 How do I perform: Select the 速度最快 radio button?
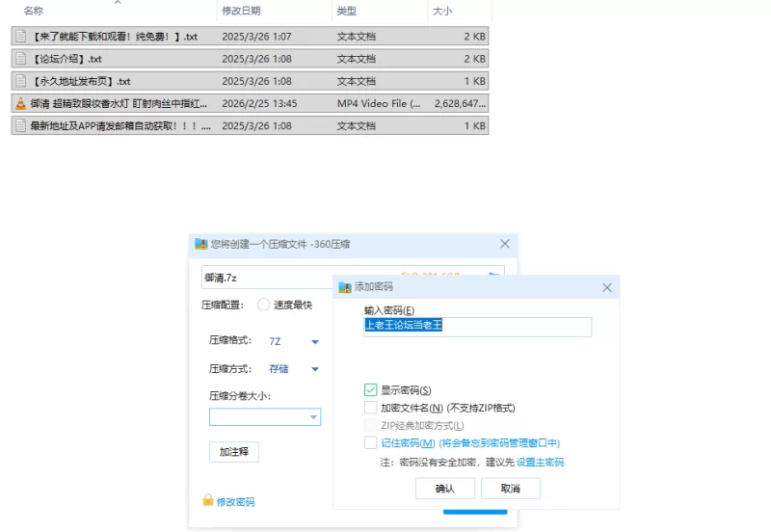click(263, 305)
